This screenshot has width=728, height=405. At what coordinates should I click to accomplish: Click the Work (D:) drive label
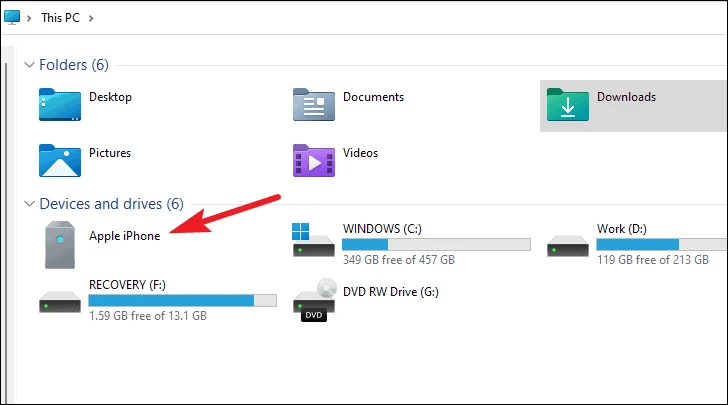(622, 229)
